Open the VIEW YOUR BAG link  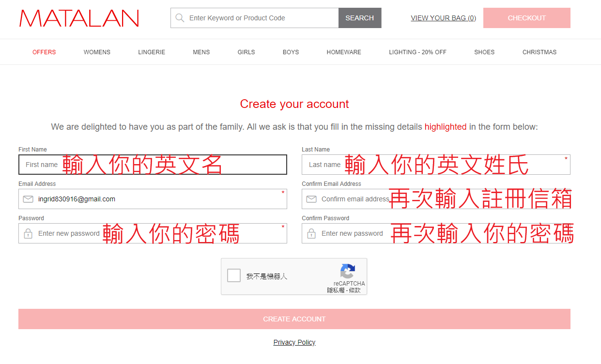[443, 18]
